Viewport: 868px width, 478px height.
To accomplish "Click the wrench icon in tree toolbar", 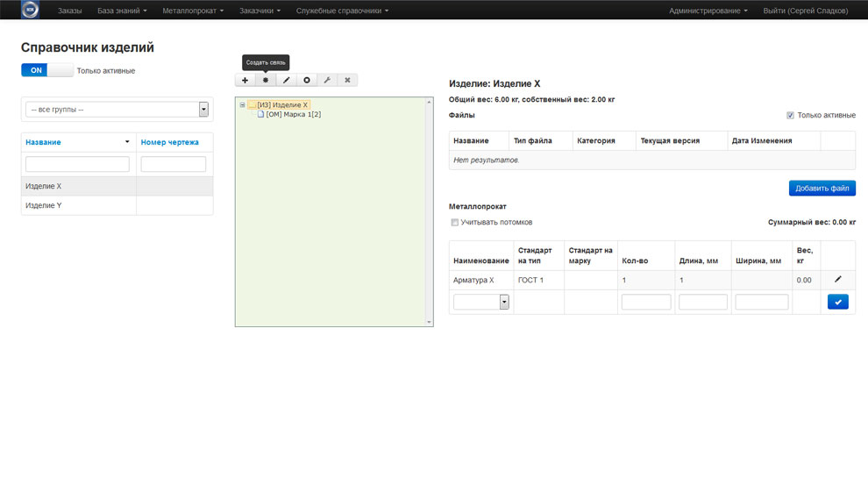I will (x=327, y=80).
